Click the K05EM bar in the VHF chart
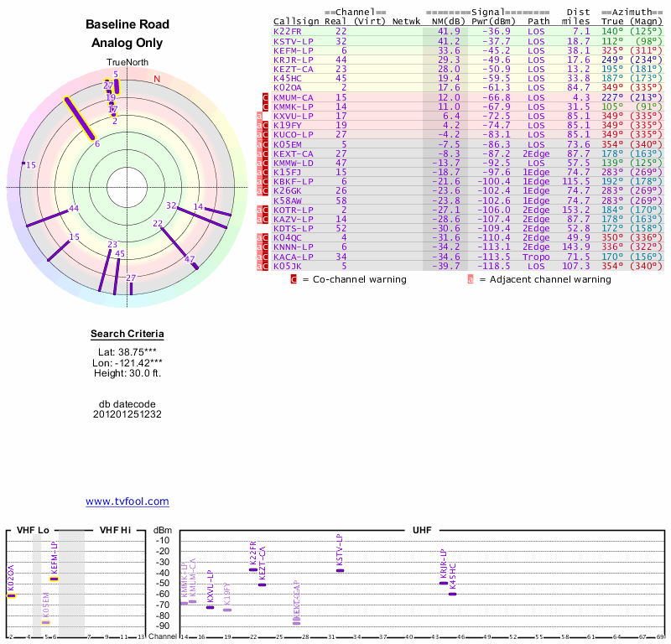The image size is (671, 644). [46, 622]
